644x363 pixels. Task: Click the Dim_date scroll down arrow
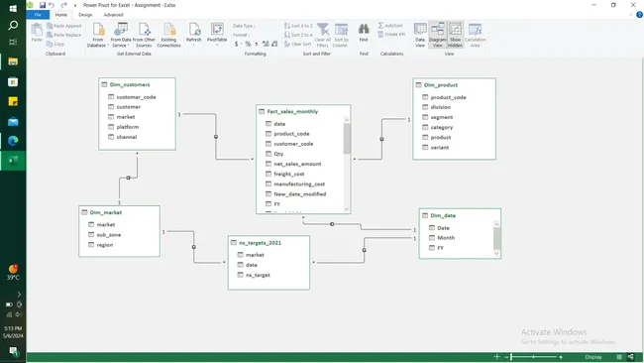click(497, 254)
